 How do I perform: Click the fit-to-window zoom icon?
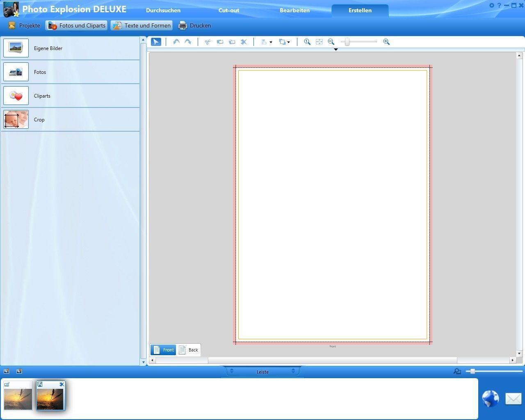coord(319,42)
